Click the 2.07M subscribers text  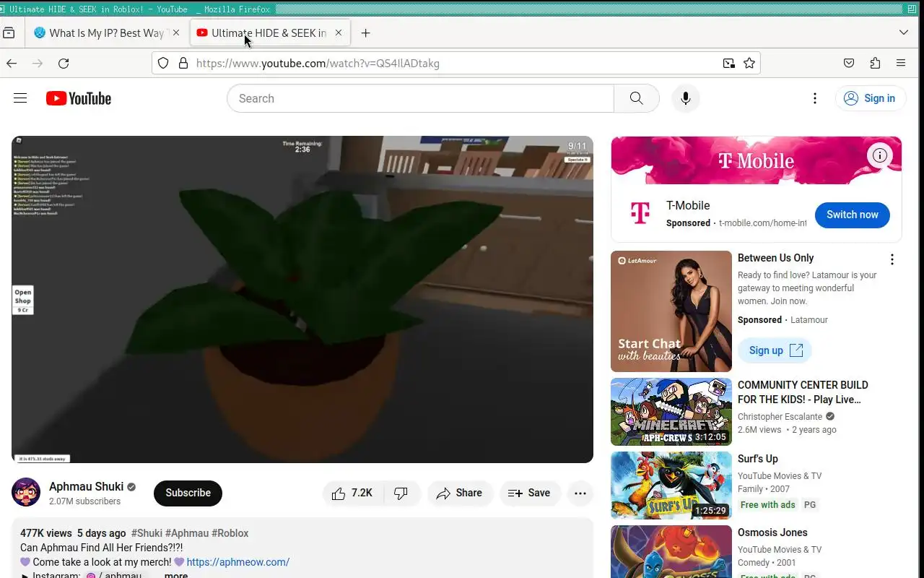(x=84, y=501)
